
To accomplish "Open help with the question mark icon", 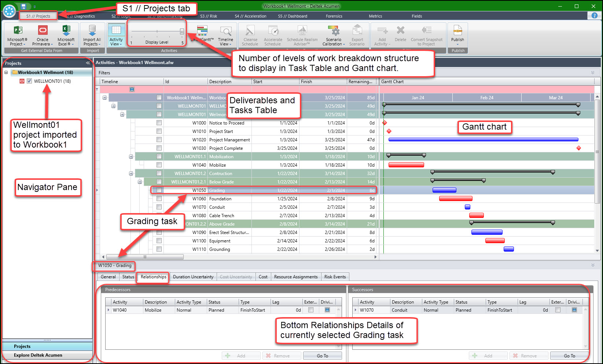I will [594, 15].
